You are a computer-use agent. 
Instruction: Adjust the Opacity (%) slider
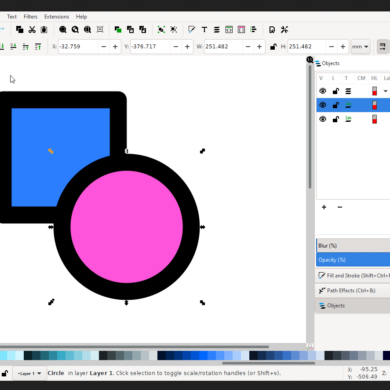click(353, 260)
